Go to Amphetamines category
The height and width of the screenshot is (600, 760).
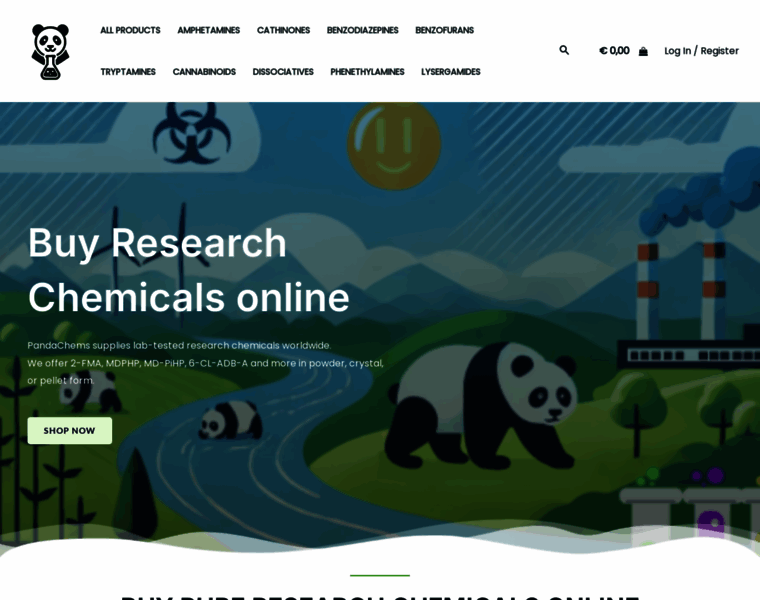(x=208, y=30)
